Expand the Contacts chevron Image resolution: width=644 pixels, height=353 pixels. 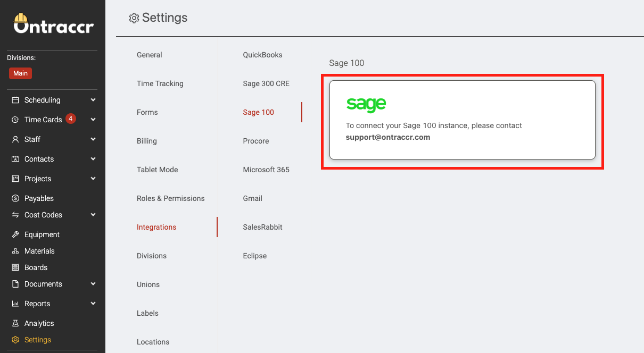(x=93, y=159)
